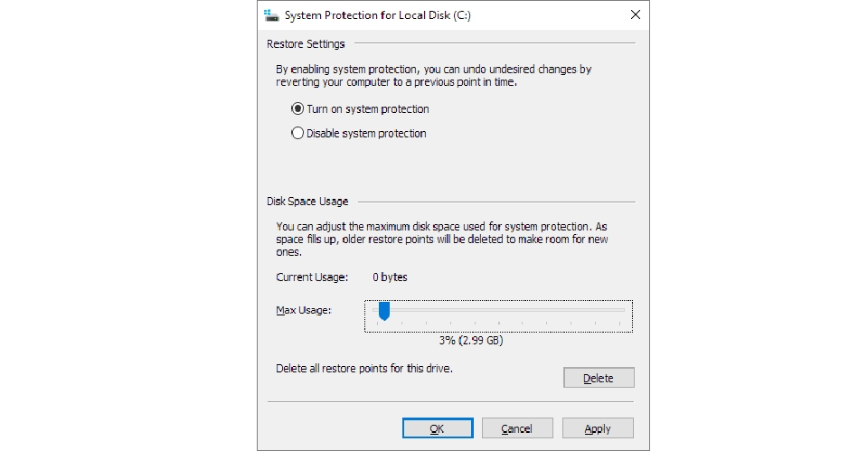Click the drive icon in the title bar
This screenshot has width=868, height=451.
pyautogui.click(x=270, y=15)
